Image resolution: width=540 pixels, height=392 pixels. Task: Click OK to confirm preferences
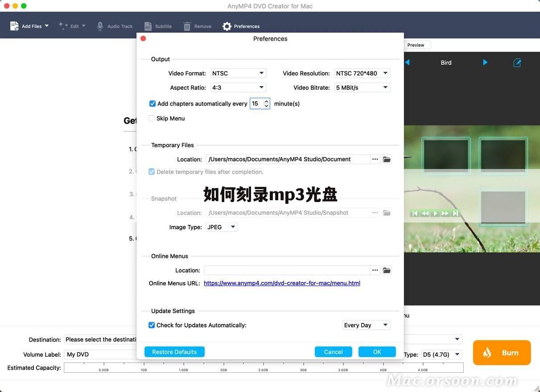tap(377, 352)
